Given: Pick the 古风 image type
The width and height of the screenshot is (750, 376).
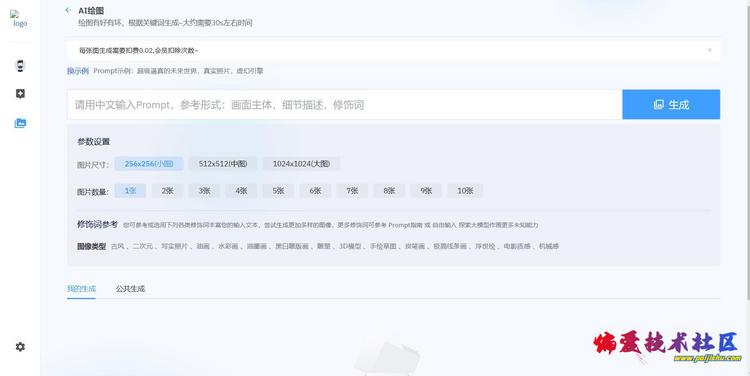Looking at the screenshot, I should coord(118,246).
